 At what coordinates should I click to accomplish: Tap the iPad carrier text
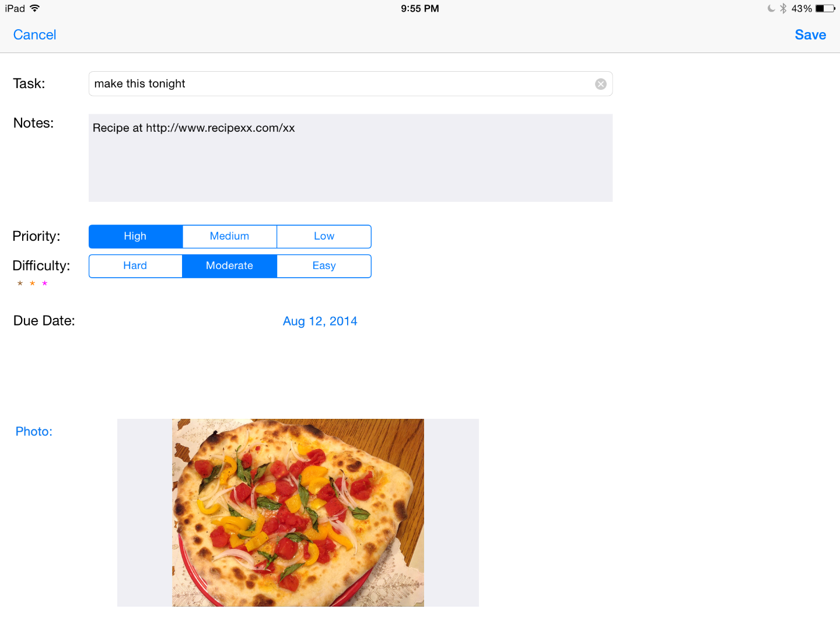coord(15,8)
